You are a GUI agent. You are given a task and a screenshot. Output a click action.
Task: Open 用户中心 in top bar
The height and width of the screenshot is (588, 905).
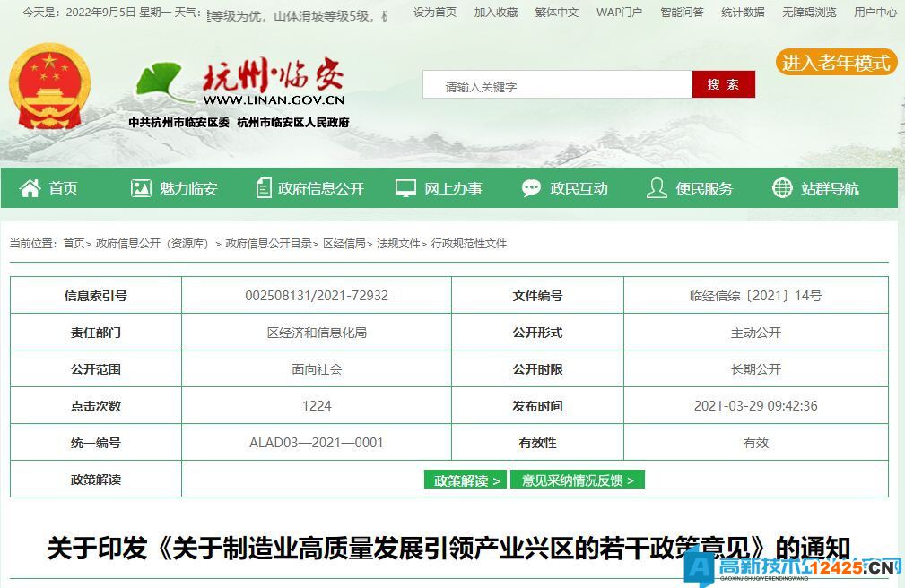[875, 13]
